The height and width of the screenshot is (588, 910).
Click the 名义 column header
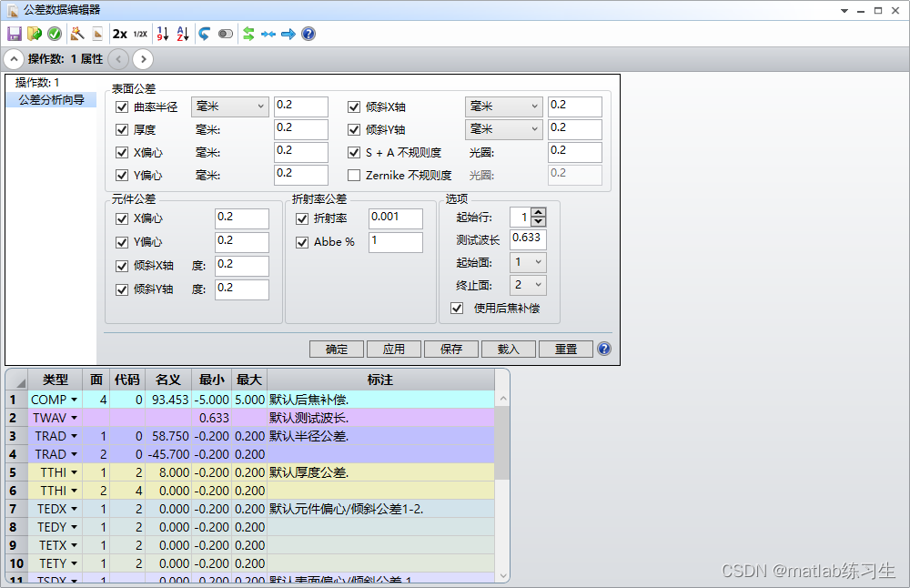(168, 380)
